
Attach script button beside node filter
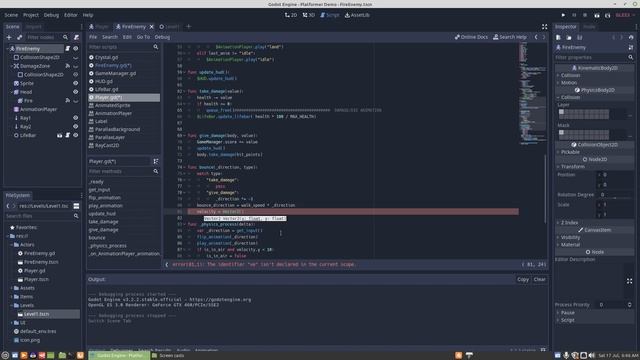76,37
